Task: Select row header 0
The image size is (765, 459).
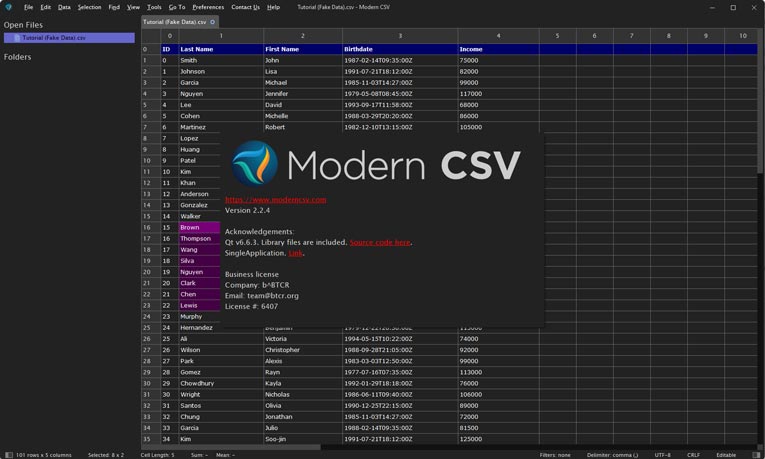Action: pyautogui.click(x=151, y=49)
